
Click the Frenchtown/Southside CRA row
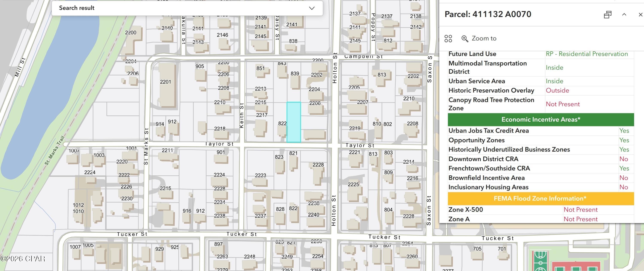pyautogui.click(x=489, y=168)
